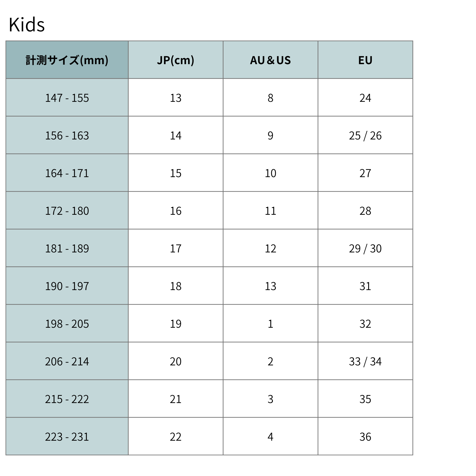Select EU size 33 / 34 cell
This screenshot has width=476, height=476.
(x=365, y=361)
